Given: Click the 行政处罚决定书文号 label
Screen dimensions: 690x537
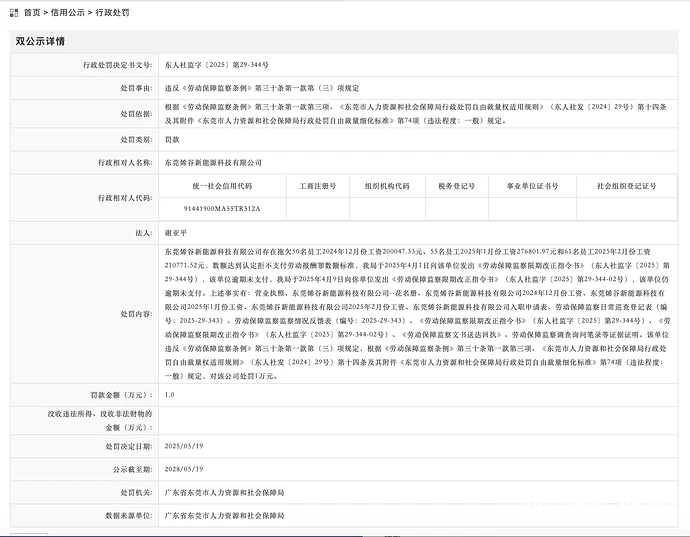Looking at the screenshot, I should click(117, 65).
